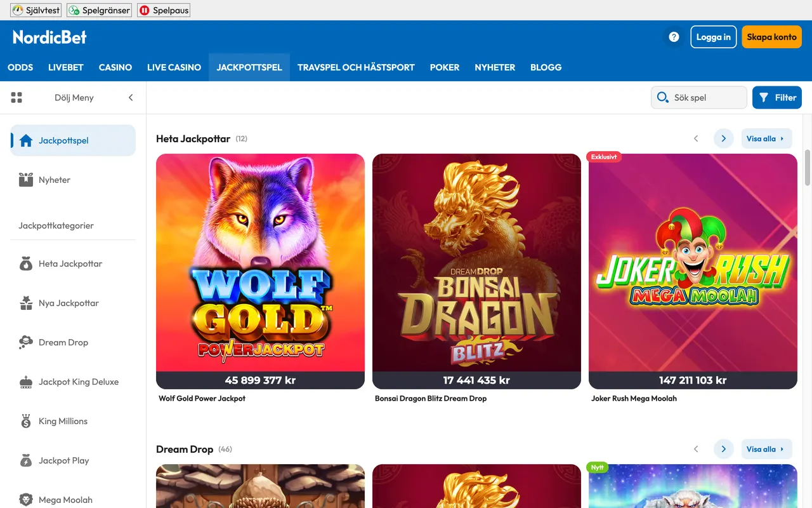Click the Wolf Gold Power Jackpot title text

tap(202, 398)
